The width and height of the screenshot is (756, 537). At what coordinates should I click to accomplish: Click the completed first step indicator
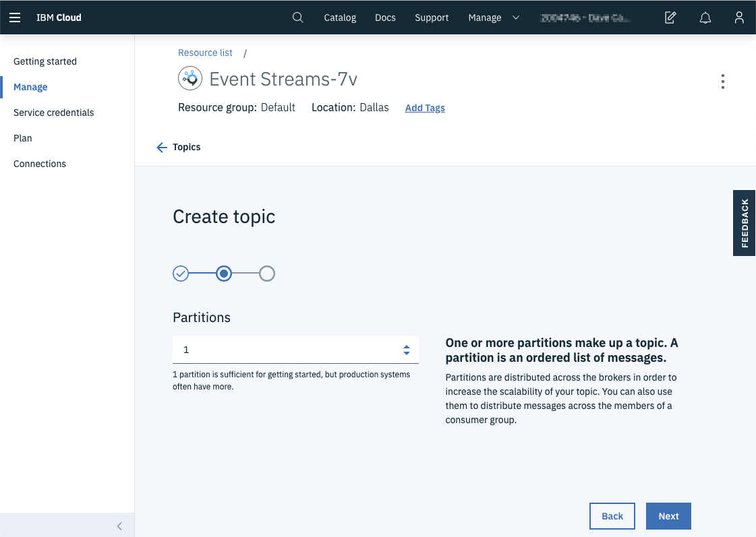coord(181,274)
